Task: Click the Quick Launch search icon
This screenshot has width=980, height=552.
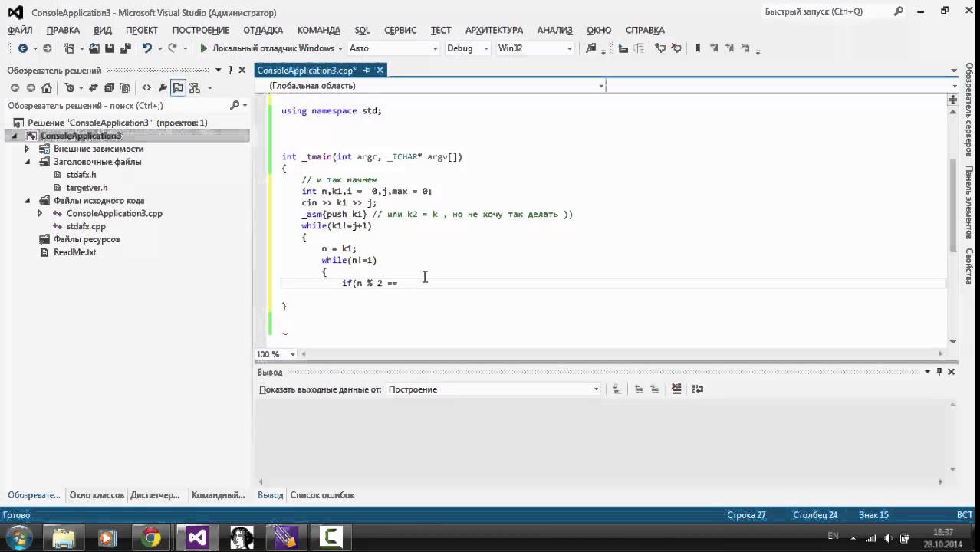Action: [x=899, y=11]
